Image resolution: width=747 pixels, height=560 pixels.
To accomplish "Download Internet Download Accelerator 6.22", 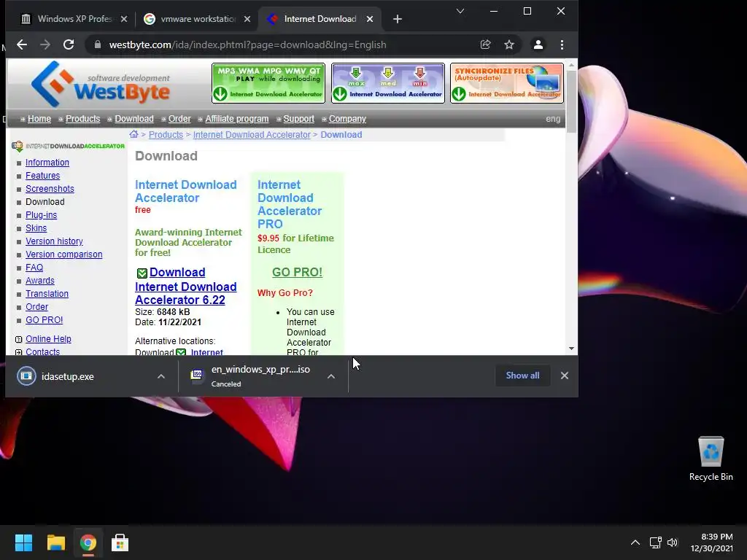I will (x=186, y=286).
